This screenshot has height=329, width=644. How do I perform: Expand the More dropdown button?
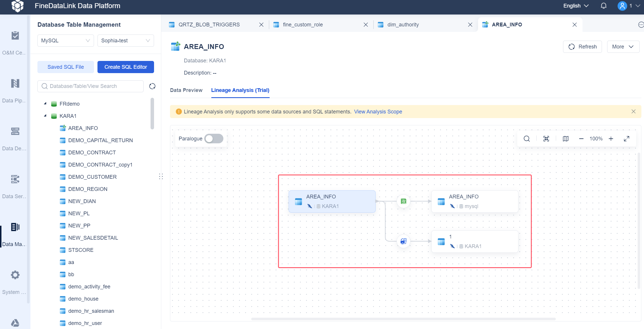coord(623,47)
